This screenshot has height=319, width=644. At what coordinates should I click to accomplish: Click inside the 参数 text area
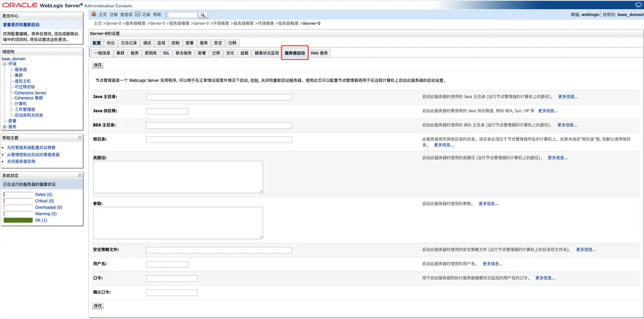point(178,222)
